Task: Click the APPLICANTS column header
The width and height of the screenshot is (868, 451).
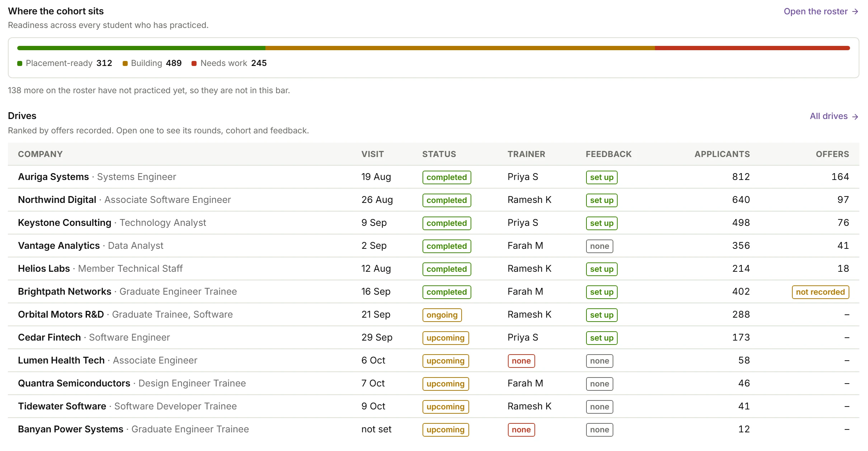Action: [722, 154]
